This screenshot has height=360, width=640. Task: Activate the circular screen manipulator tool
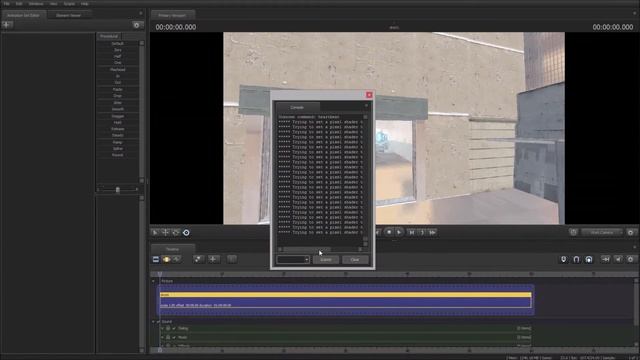tap(186, 233)
